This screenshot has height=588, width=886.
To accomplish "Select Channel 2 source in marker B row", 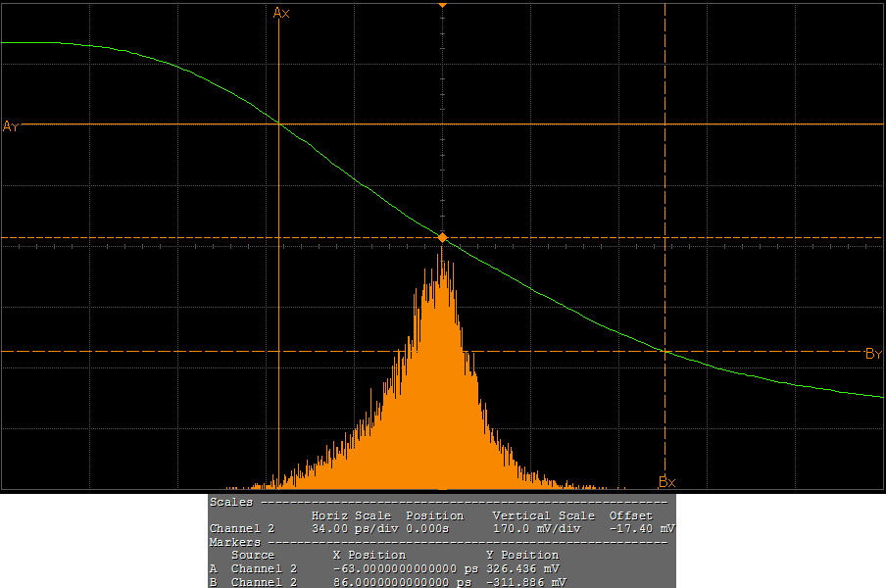I will [x=264, y=582].
